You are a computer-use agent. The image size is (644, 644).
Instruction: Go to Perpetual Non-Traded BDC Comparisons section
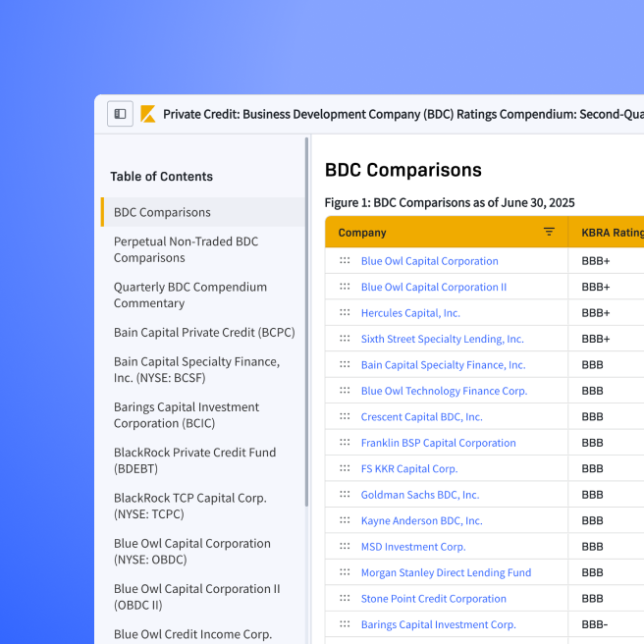pos(187,249)
